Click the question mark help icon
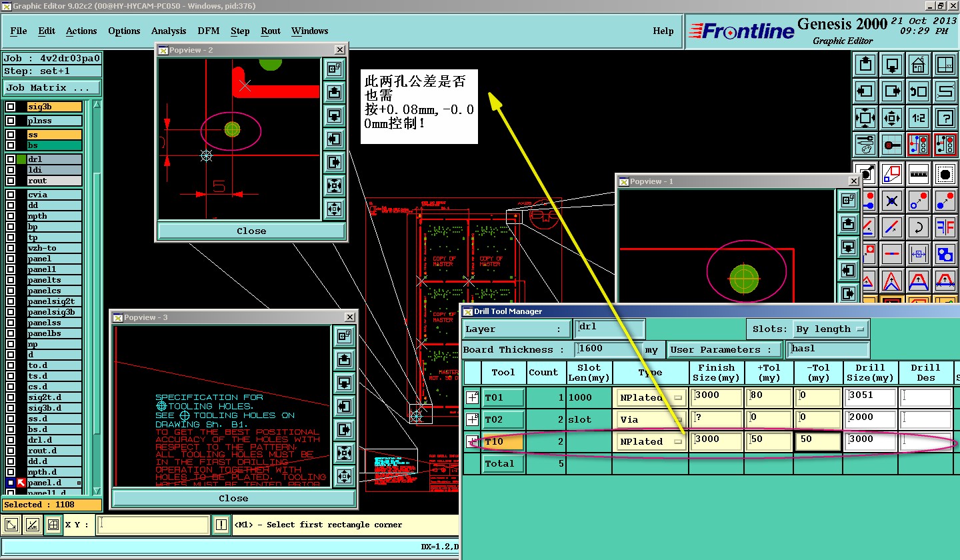Image resolution: width=960 pixels, height=560 pixels. (945, 118)
